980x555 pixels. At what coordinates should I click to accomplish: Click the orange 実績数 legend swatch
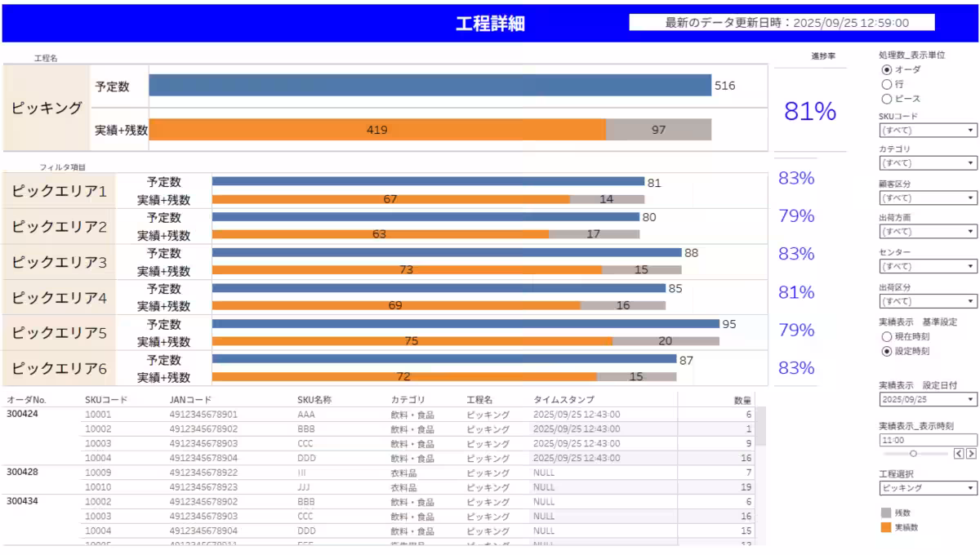[x=886, y=527]
